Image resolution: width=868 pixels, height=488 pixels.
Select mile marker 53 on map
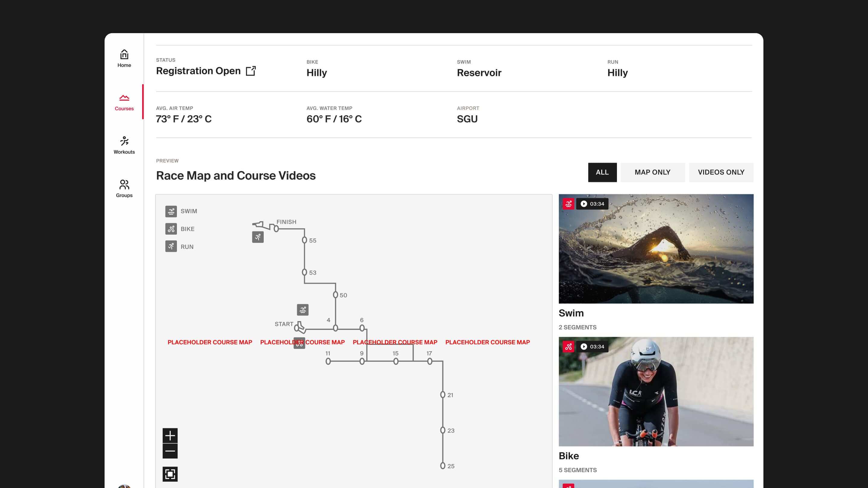click(304, 272)
